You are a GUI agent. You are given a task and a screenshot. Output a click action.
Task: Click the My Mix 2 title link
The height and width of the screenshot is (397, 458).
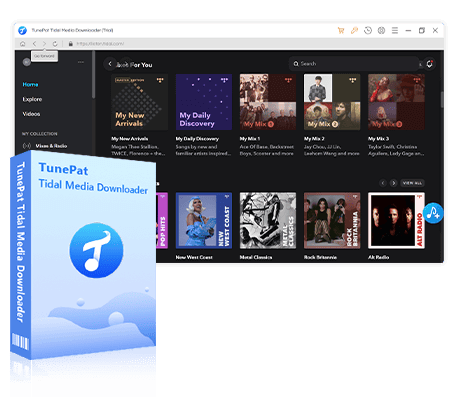point(314,139)
